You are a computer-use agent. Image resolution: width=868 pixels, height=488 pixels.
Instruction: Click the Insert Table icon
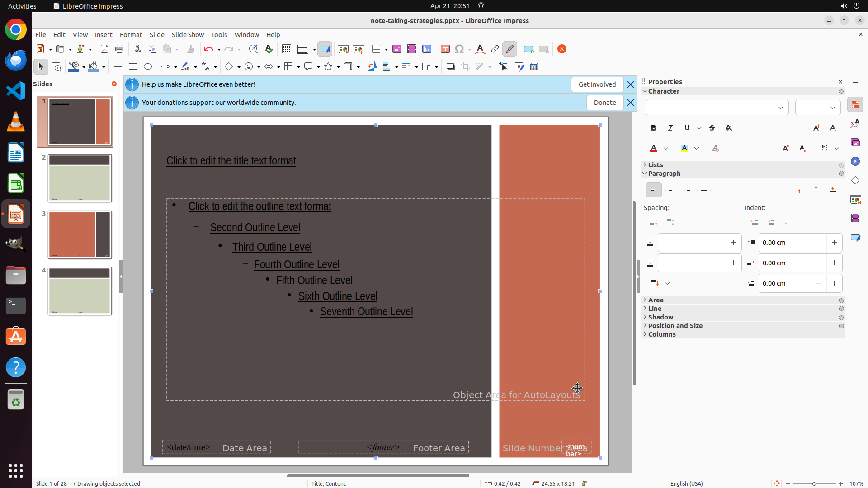click(376, 49)
